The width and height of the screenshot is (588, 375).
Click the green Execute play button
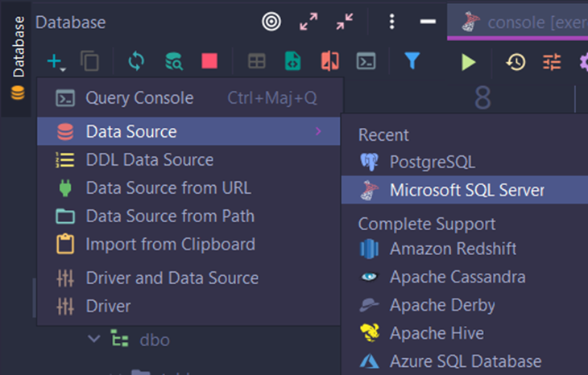click(468, 62)
